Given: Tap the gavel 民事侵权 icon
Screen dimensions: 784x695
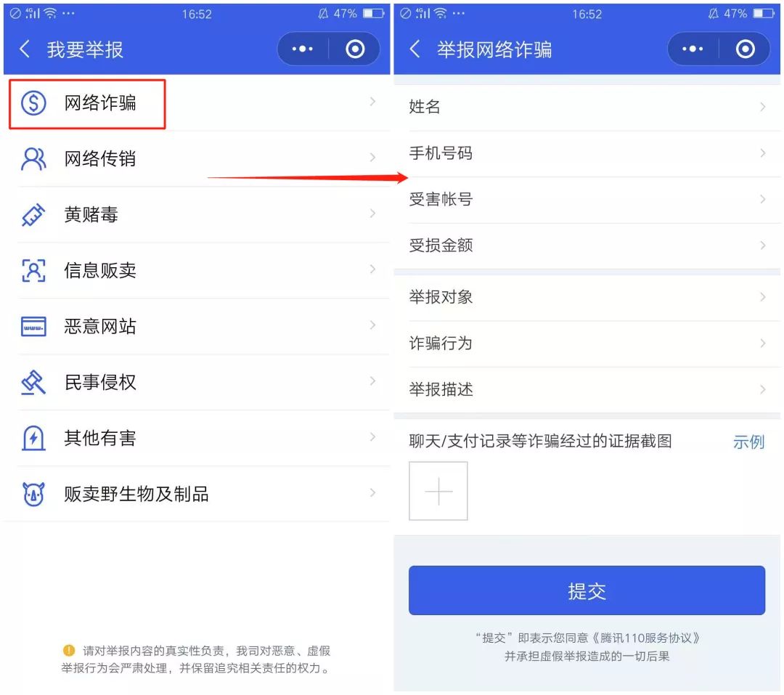Looking at the screenshot, I should click(33, 383).
